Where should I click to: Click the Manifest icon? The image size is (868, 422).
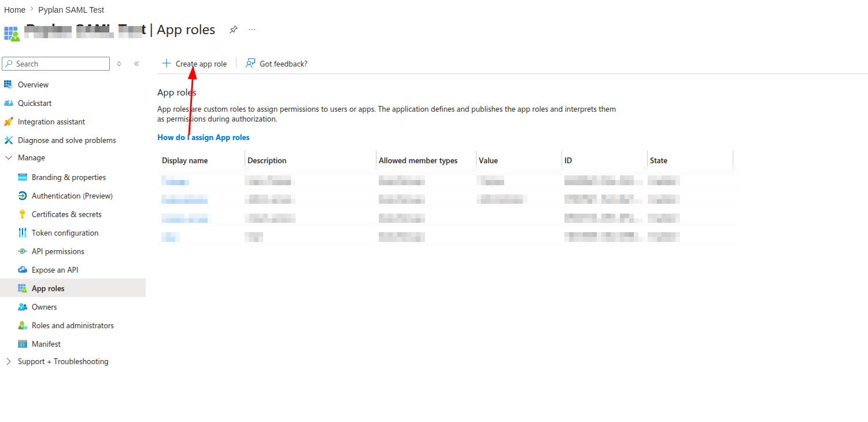(x=23, y=344)
